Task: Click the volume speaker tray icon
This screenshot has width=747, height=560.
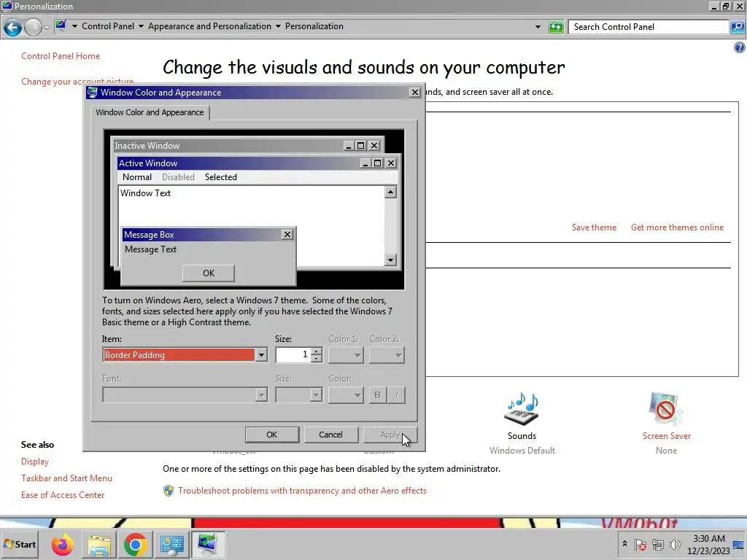Action: [x=675, y=545]
